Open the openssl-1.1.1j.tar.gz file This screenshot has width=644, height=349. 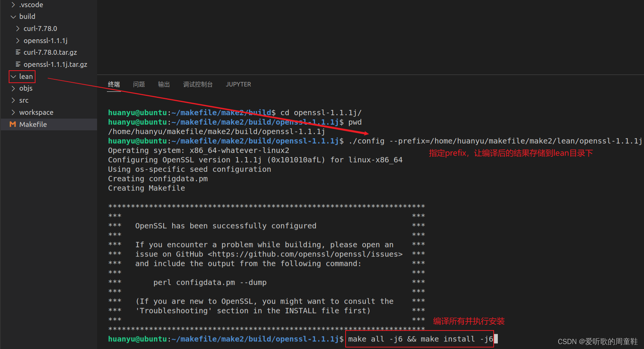pyautogui.click(x=56, y=65)
